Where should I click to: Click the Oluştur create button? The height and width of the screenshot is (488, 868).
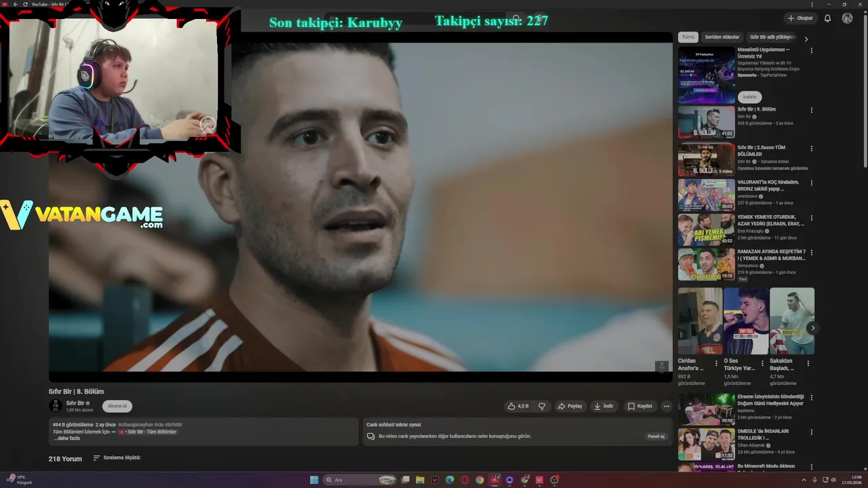coord(800,18)
